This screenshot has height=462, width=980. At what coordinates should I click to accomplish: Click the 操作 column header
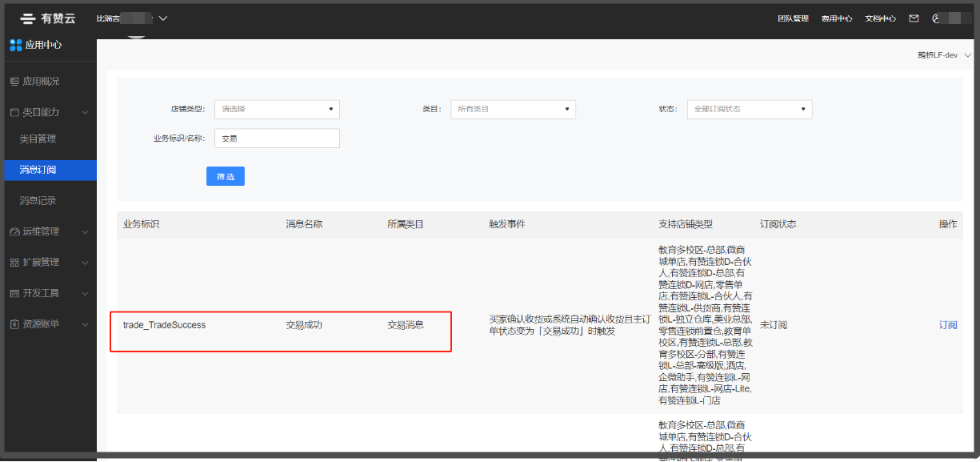(948, 224)
